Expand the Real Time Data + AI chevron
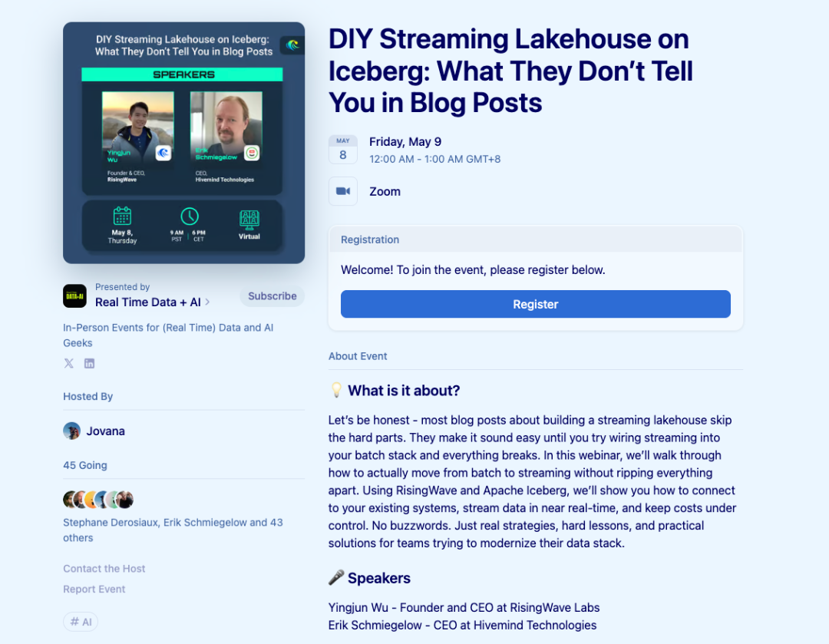 tap(208, 302)
